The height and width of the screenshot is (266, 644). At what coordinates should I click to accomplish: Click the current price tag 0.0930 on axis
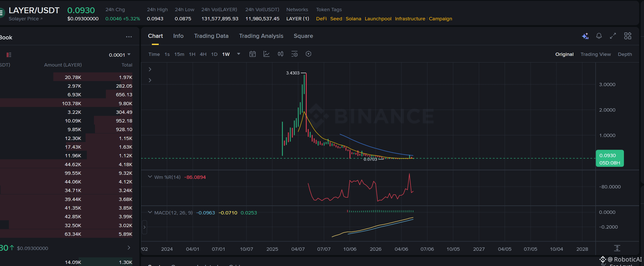coord(609,159)
